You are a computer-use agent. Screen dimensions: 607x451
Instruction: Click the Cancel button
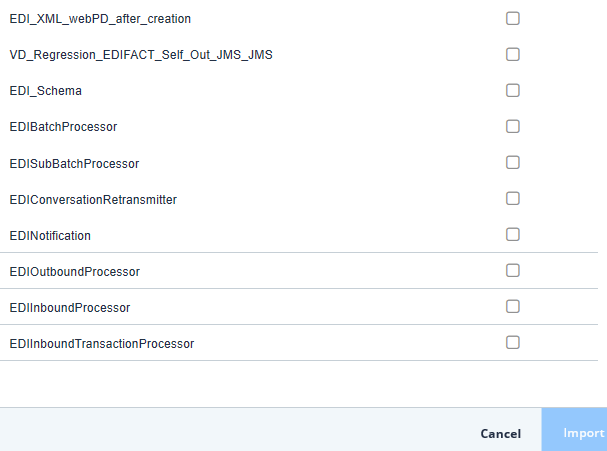tap(500, 433)
